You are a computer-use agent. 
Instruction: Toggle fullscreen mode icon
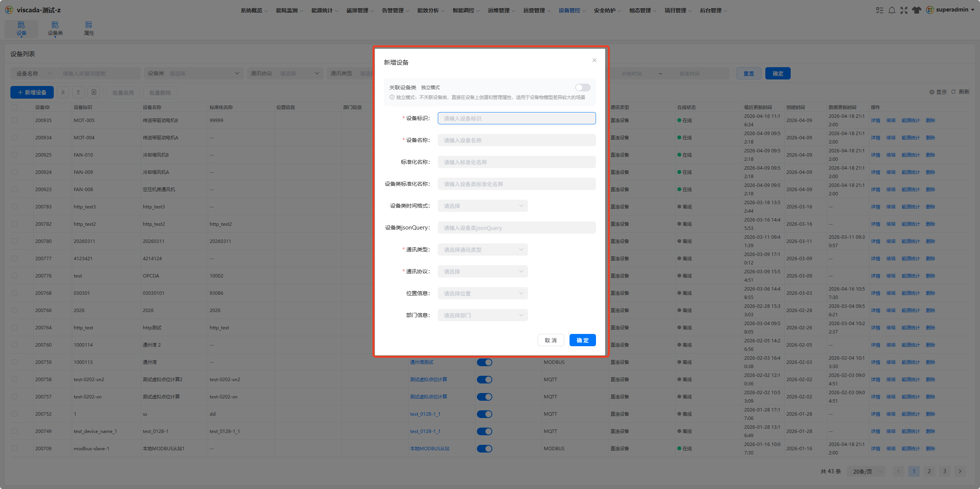pos(904,10)
